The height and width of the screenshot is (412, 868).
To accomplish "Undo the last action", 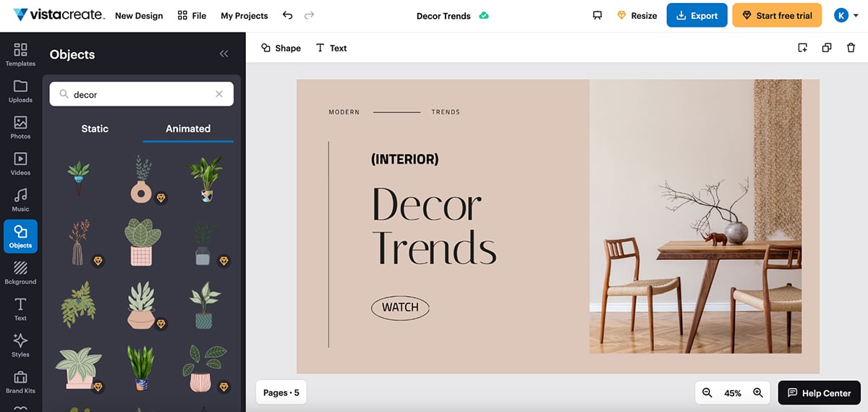I will coord(287,15).
